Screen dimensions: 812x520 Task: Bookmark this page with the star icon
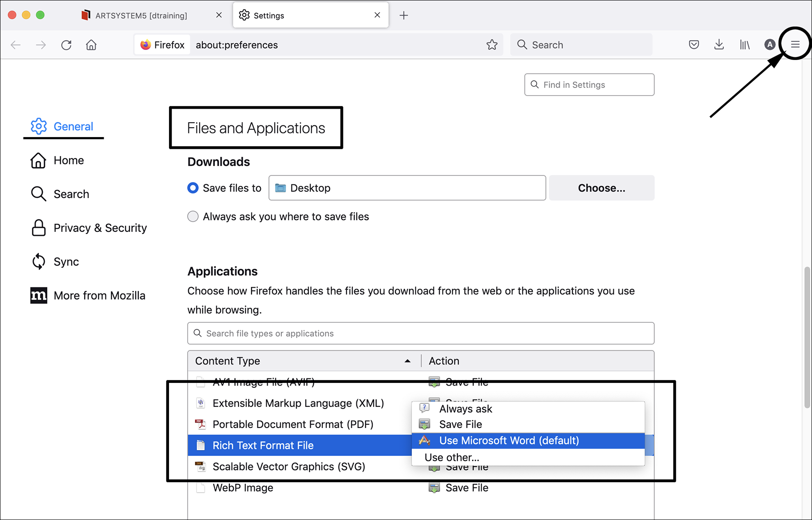pyautogui.click(x=492, y=45)
